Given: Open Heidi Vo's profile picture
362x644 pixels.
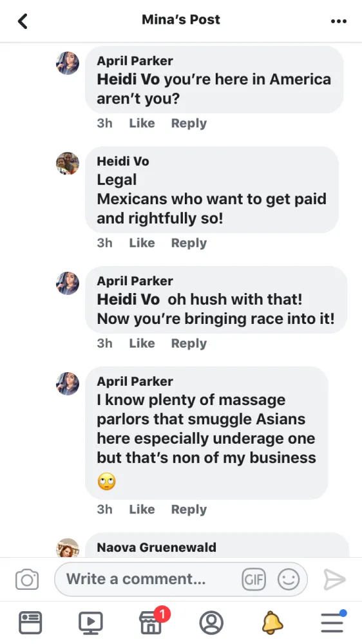Looking at the screenshot, I should tap(68, 164).
